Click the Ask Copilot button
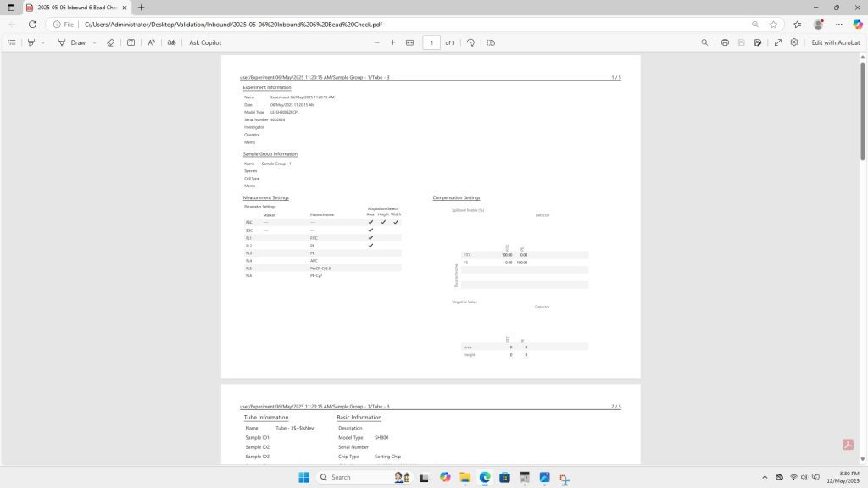The image size is (868, 488). click(205, 42)
